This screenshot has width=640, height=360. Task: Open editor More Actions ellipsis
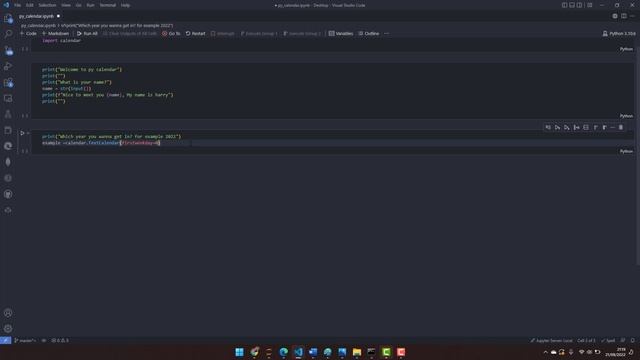632,16
